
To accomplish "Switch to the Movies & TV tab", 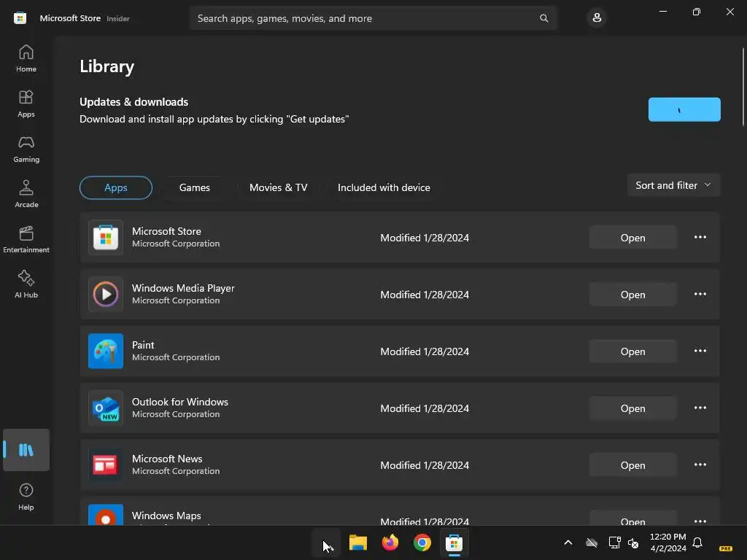I will click(278, 187).
